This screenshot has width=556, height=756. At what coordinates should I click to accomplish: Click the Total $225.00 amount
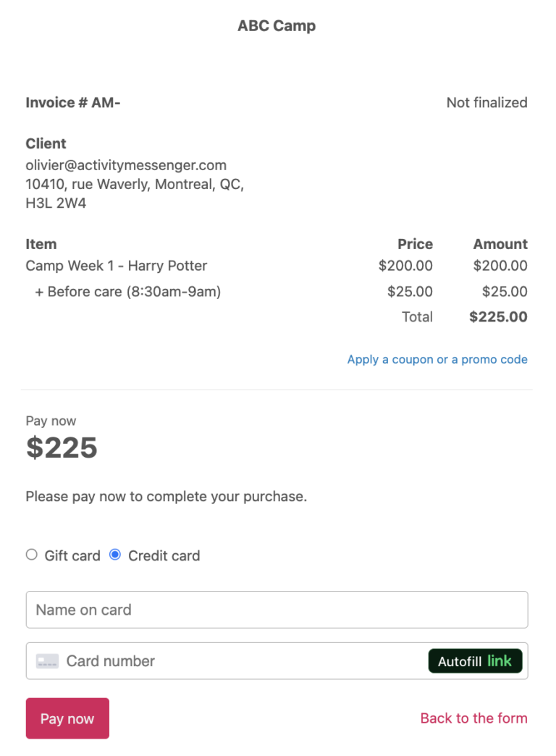coord(498,316)
